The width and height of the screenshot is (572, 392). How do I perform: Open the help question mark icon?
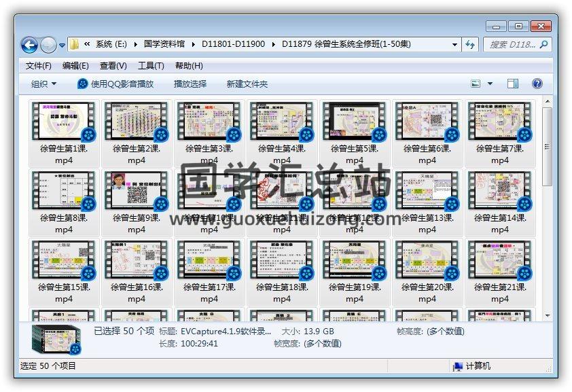[537, 84]
